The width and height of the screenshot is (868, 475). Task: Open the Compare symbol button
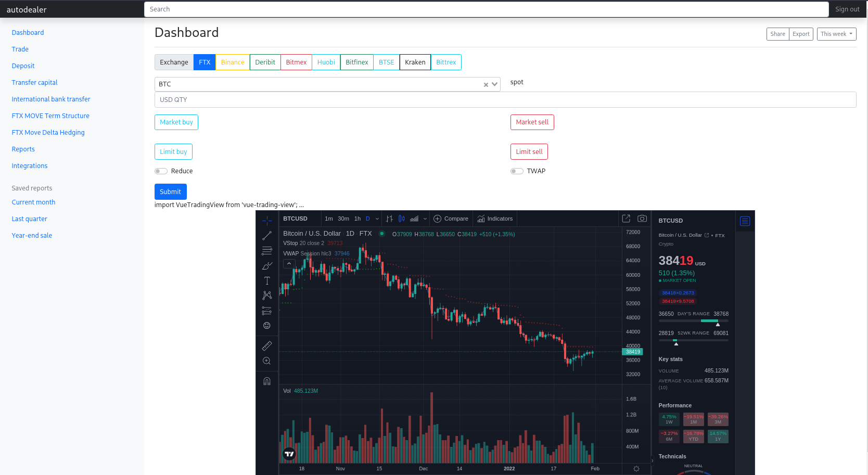click(451, 219)
